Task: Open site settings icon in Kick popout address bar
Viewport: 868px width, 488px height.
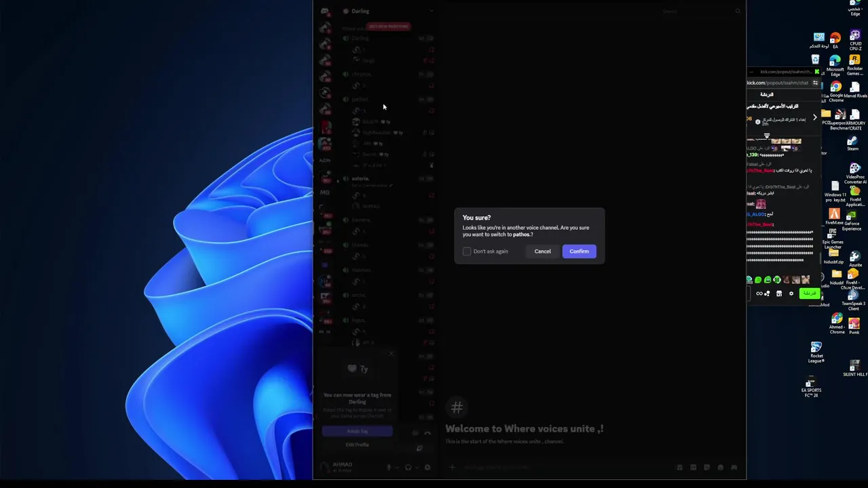Action: (815, 83)
